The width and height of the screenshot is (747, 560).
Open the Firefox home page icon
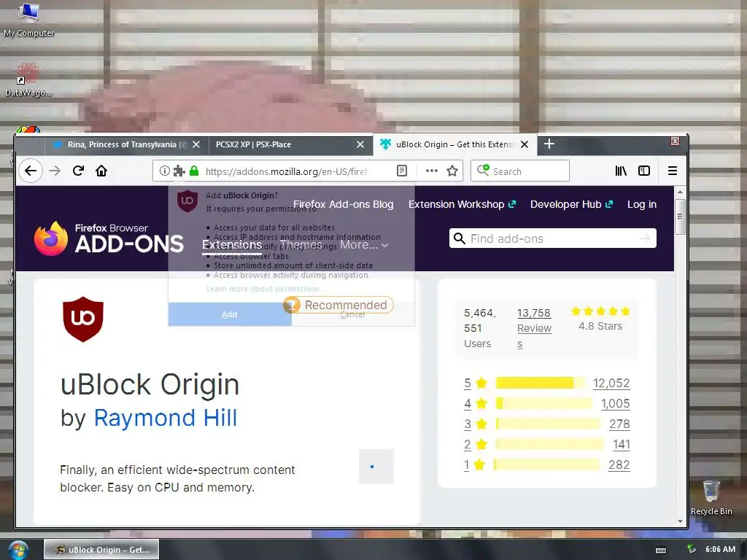coord(101,171)
